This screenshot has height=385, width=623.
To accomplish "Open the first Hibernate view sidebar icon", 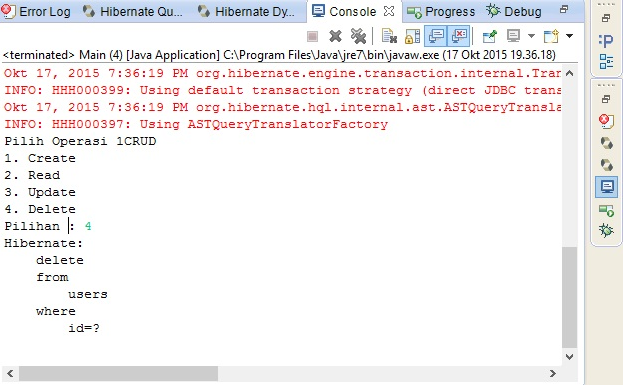I will pos(606,143).
